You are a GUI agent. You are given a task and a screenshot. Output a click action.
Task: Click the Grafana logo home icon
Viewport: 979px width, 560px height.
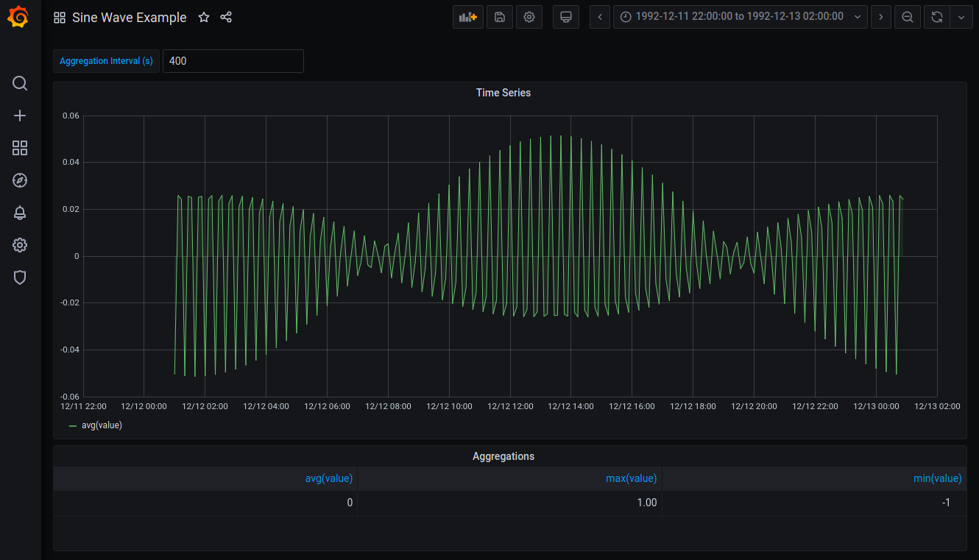[20, 17]
